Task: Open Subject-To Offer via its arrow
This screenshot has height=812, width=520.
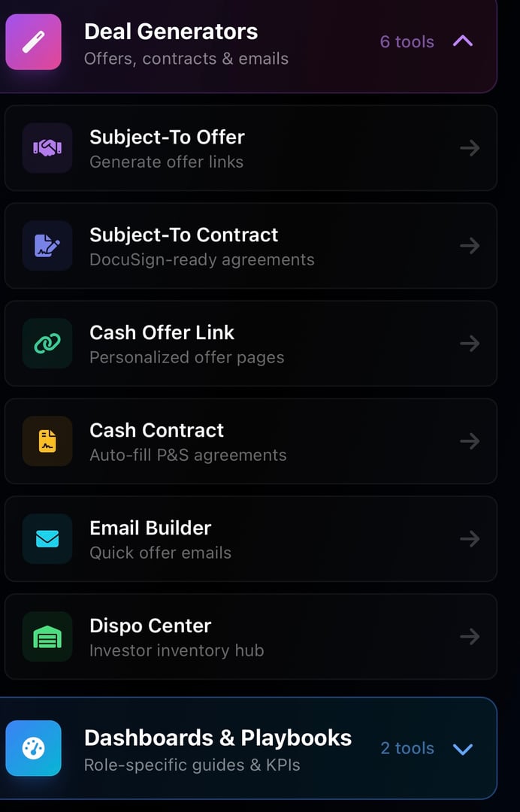Action: pos(470,148)
